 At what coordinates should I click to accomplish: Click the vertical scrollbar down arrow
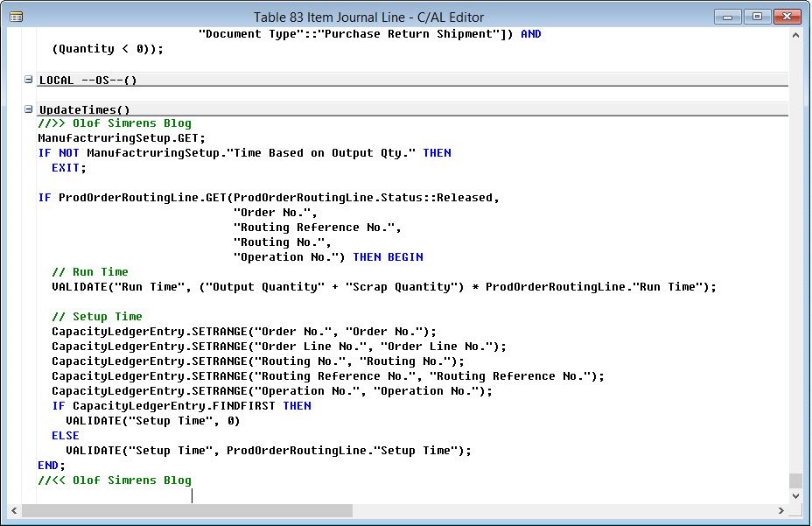pyautogui.click(x=794, y=494)
